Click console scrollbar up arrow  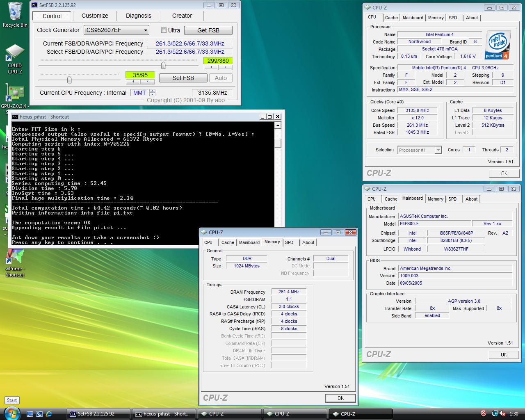pyautogui.click(x=278, y=126)
